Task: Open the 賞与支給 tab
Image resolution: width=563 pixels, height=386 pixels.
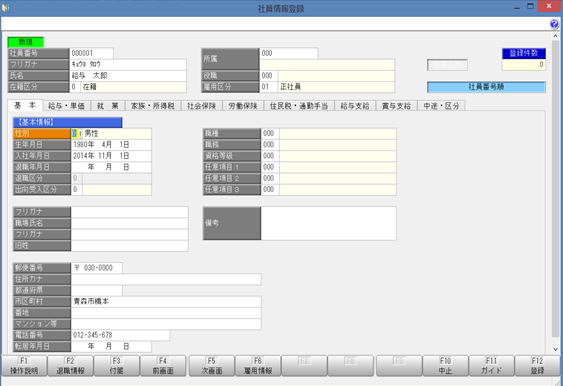Action: [x=396, y=106]
